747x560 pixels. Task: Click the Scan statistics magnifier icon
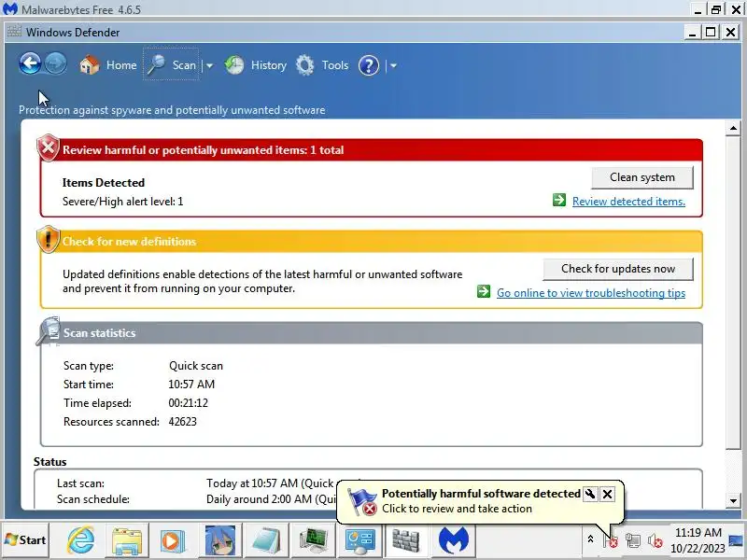point(49,330)
